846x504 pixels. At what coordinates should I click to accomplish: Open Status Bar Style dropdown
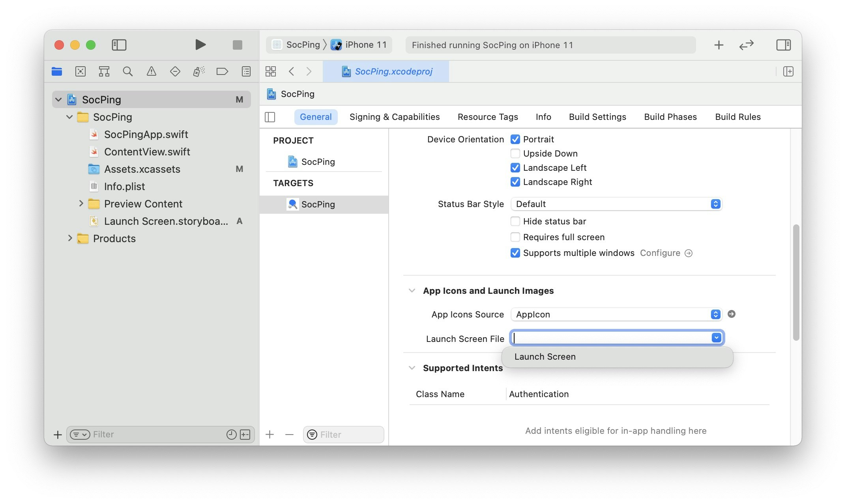pos(616,204)
